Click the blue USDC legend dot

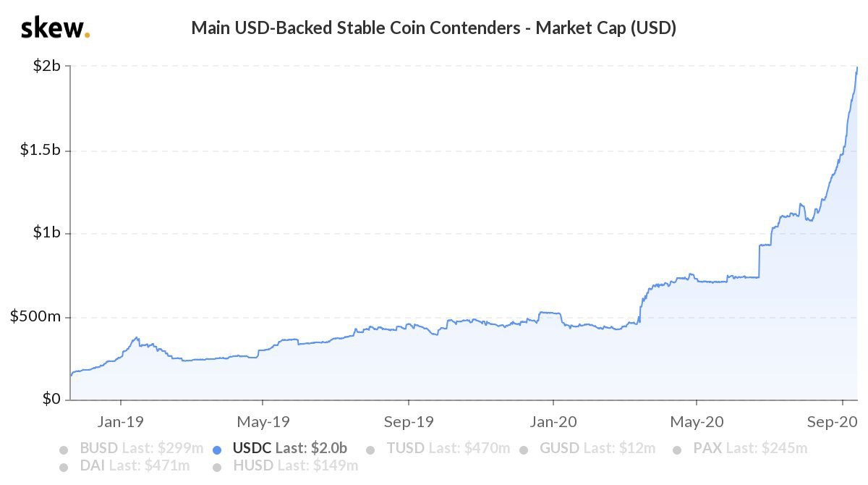[x=217, y=450]
